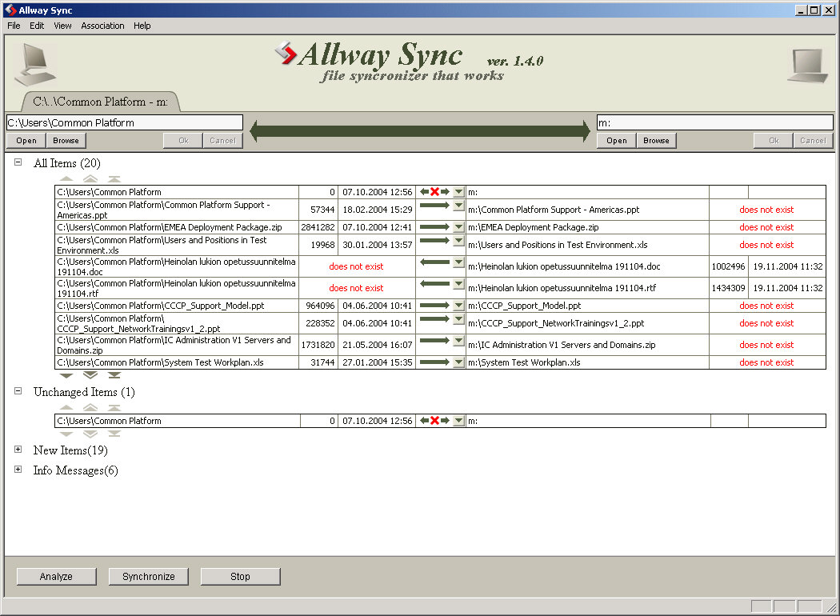The width and height of the screenshot is (840, 616).
Task: Click the right path field m:
Action: click(714, 122)
